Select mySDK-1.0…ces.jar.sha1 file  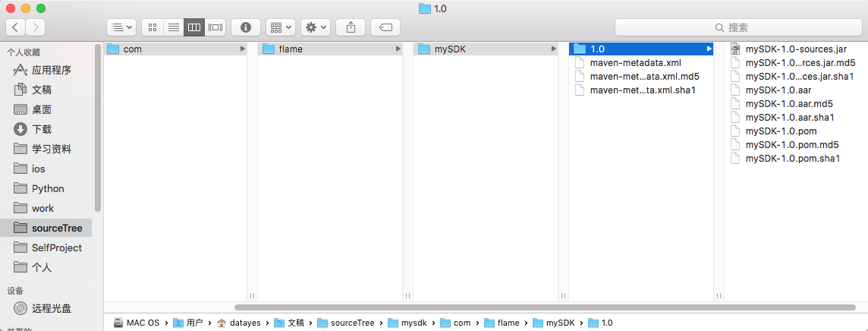coord(796,77)
